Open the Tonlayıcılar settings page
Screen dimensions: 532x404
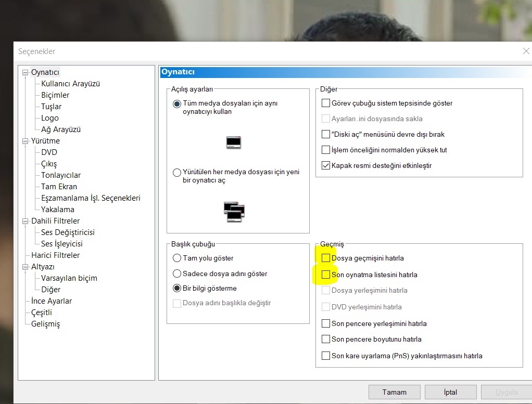61,175
